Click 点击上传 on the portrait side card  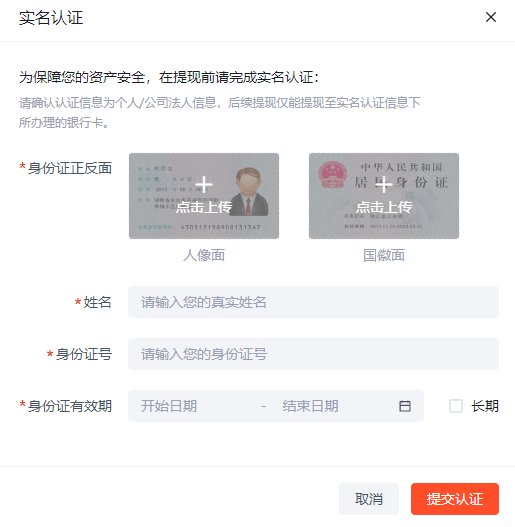(x=204, y=207)
